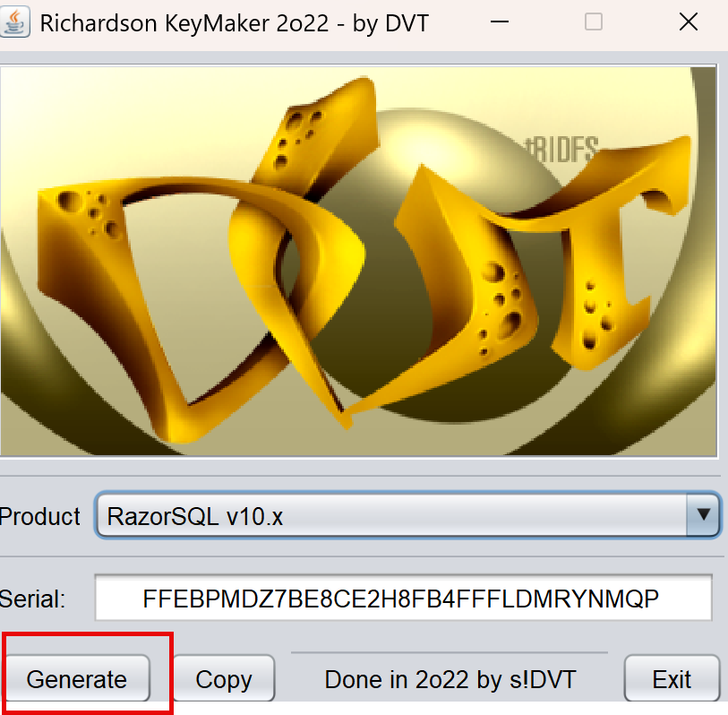Click the Serial label

pos(34,599)
